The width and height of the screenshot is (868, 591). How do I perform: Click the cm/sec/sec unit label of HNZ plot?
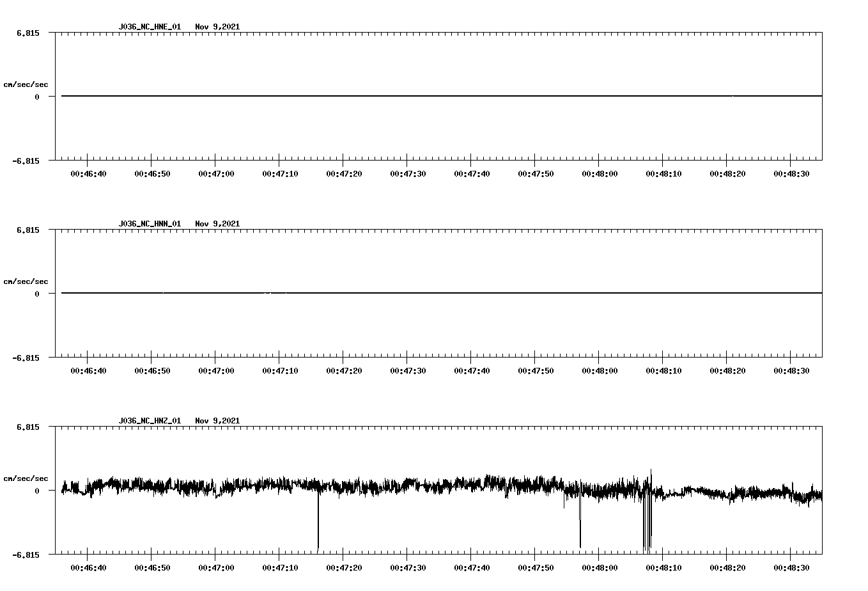pos(26,478)
